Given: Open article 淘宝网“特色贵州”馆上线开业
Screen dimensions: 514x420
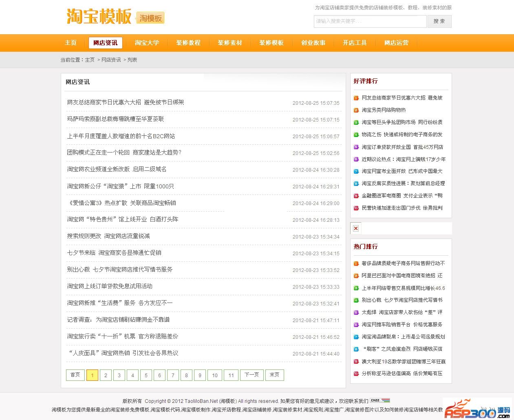Looking at the screenshot, I should pyautogui.click(x=123, y=219).
